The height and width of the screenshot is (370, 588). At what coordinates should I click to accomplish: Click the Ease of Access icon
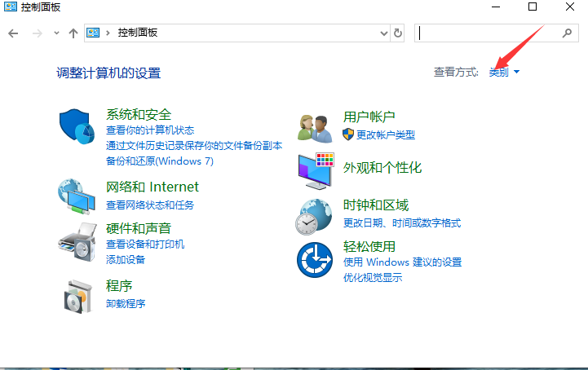point(315,260)
